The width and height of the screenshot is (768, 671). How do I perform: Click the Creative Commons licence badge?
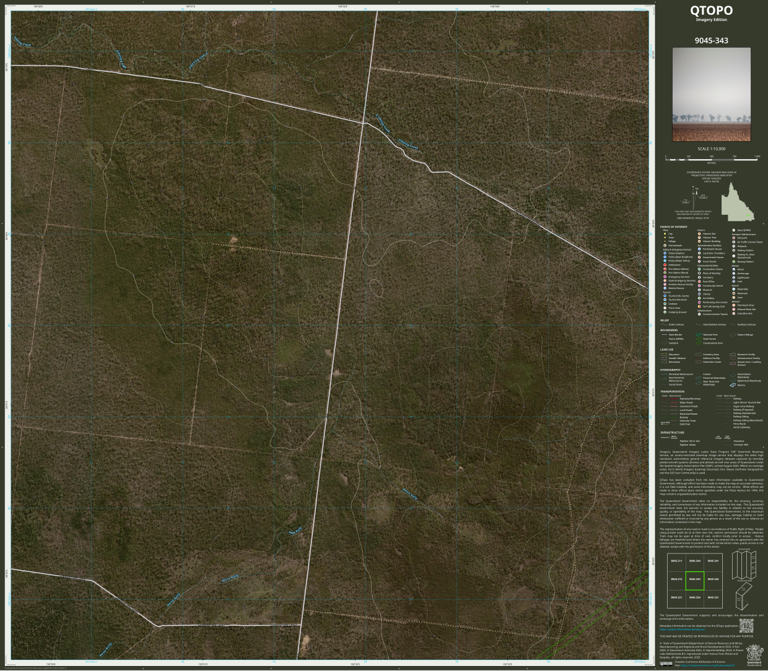(x=666, y=664)
